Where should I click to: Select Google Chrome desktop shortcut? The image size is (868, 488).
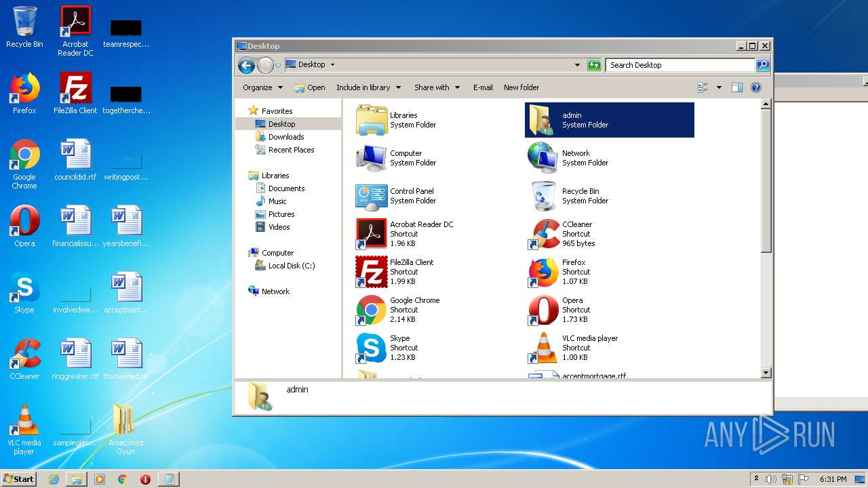pos(24,164)
